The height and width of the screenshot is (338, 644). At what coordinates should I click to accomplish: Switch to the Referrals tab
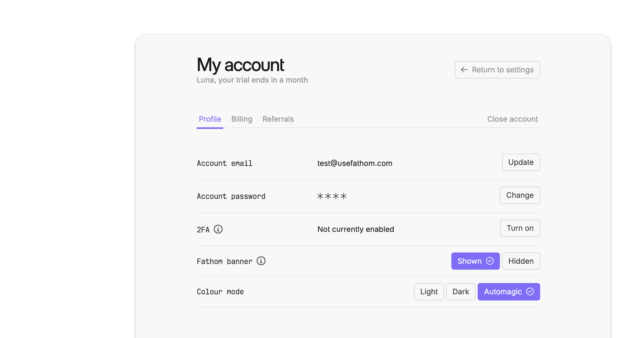pos(278,119)
